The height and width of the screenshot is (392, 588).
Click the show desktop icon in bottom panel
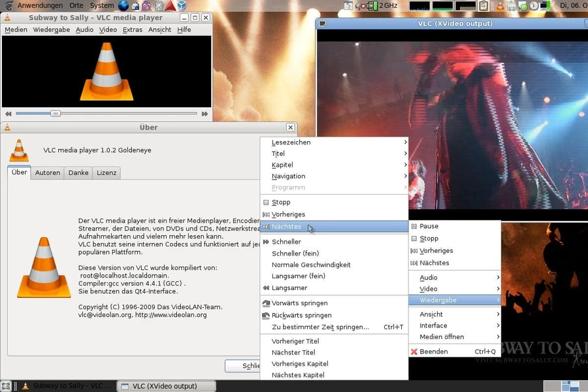pos(6,386)
